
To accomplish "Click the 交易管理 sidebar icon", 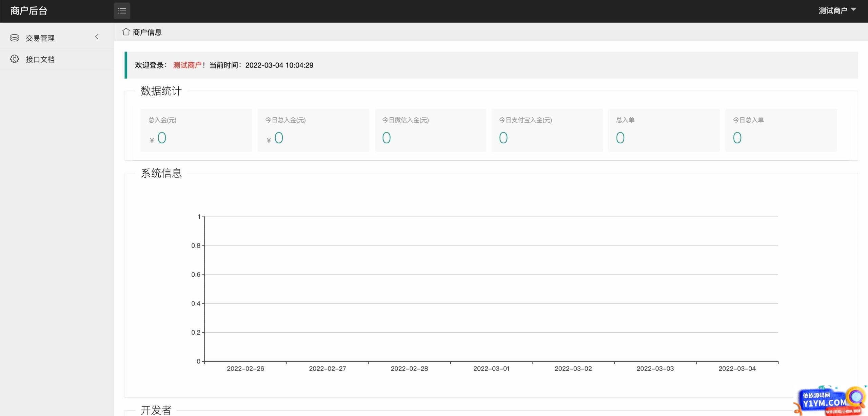I will (x=14, y=38).
